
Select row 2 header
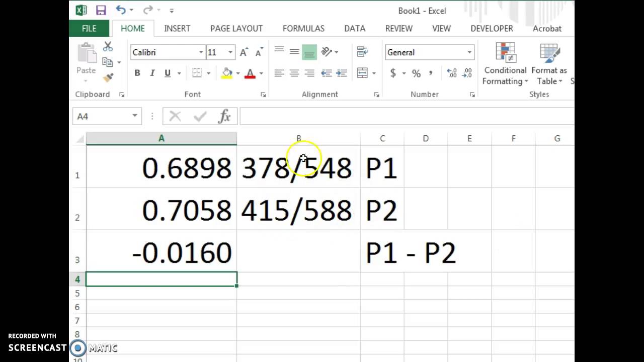point(77,209)
